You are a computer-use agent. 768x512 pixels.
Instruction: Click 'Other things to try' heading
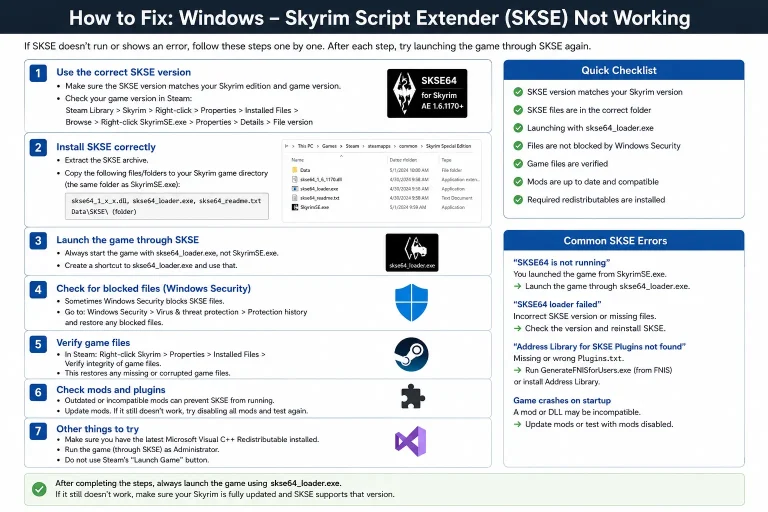point(97,429)
